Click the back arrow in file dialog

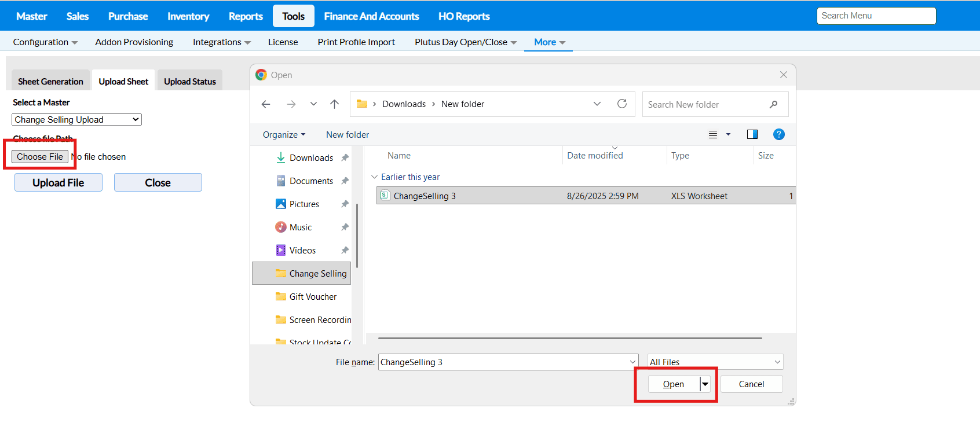point(266,104)
